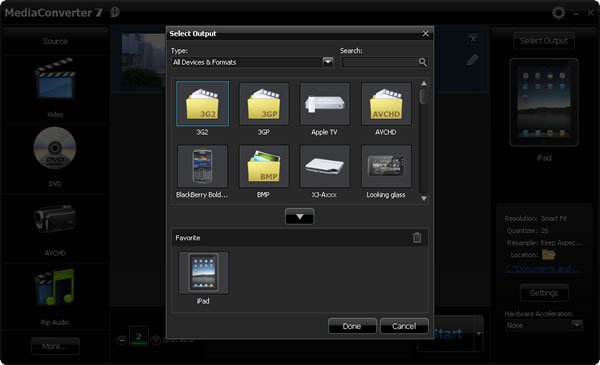Click the scrollbar down arrow in format list
This screenshot has width=600, height=365.
tap(424, 198)
